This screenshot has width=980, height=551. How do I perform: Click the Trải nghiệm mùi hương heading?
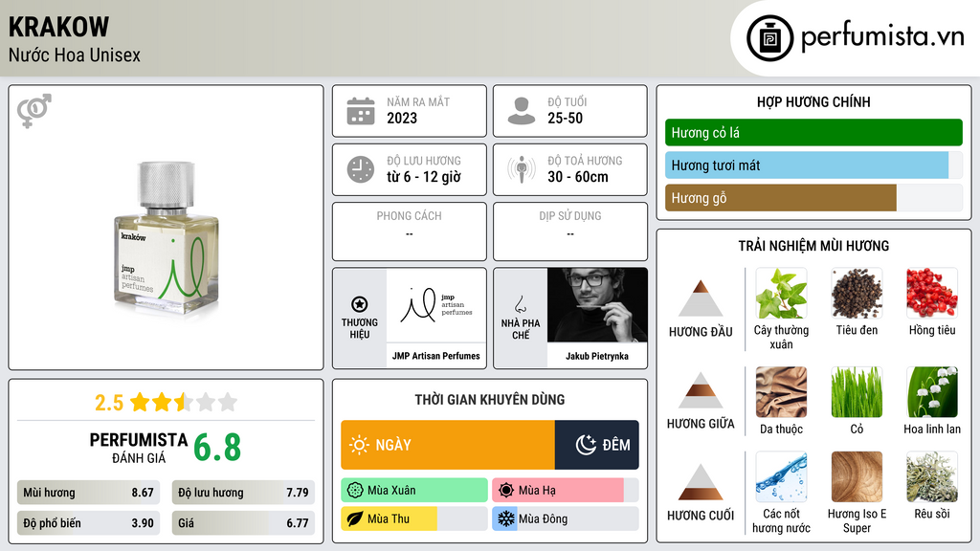tap(813, 246)
